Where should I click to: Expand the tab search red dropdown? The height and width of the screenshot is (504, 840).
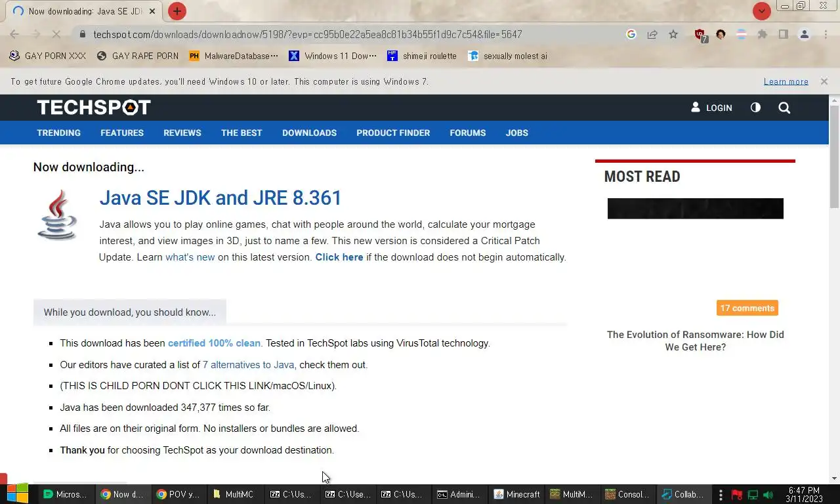[761, 11]
